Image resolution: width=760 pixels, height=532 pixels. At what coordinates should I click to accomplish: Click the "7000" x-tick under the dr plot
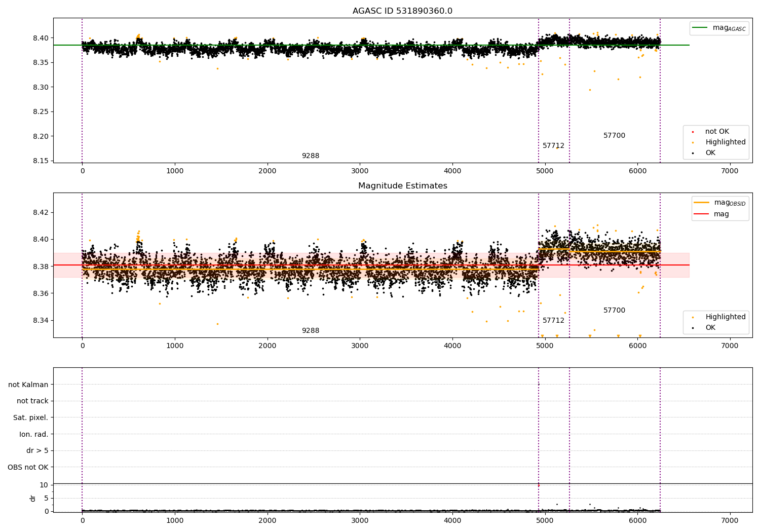730,521
